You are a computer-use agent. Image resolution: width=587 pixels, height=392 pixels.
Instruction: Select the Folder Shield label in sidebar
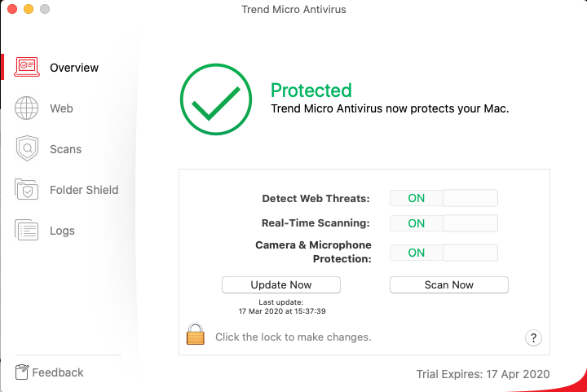tap(84, 190)
